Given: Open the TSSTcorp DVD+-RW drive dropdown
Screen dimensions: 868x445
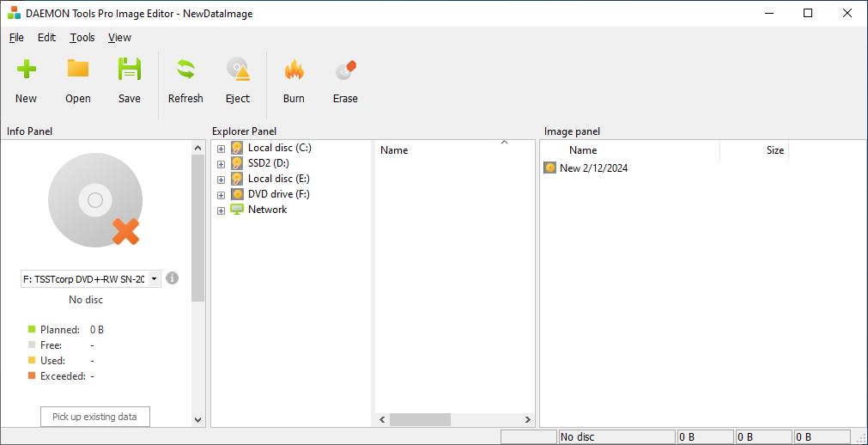Looking at the screenshot, I should pyautogui.click(x=154, y=279).
